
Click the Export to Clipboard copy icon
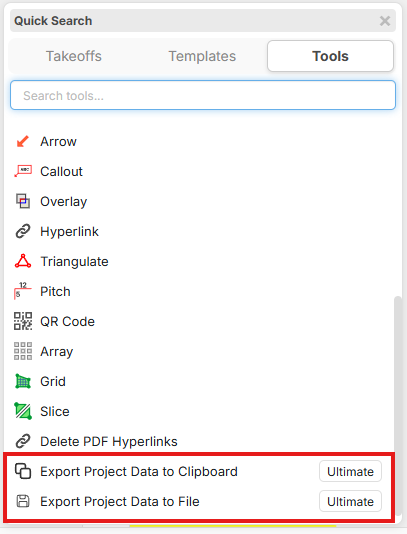point(23,471)
